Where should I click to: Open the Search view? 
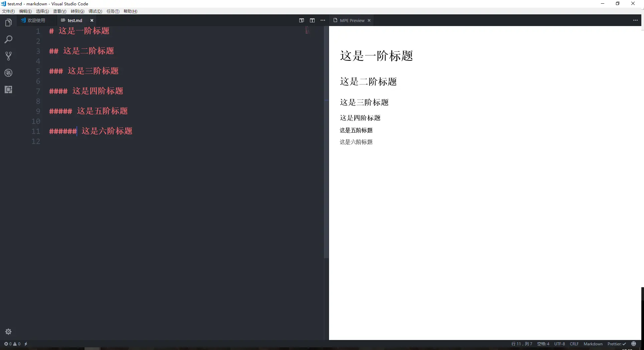pos(8,39)
